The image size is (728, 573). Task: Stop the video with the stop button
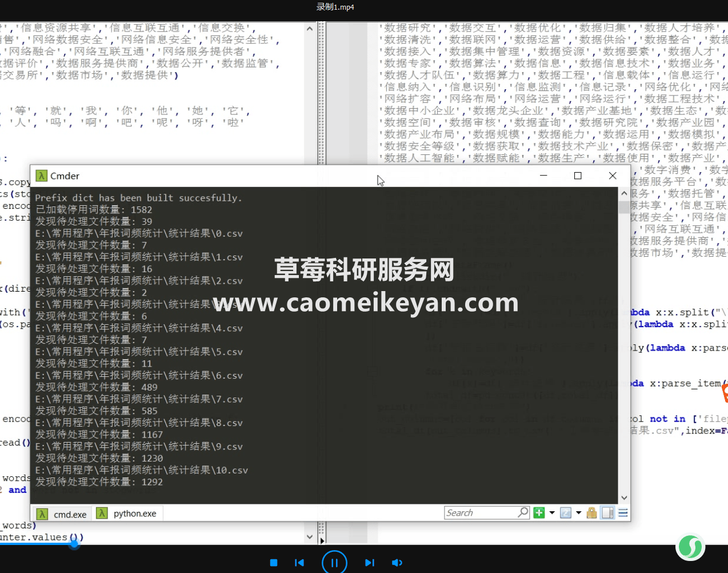tap(274, 563)
